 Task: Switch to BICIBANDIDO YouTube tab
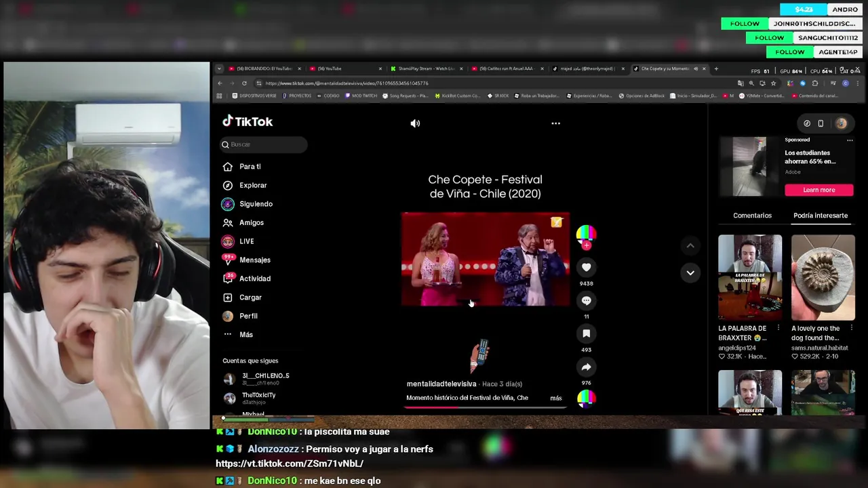[264, 68]
